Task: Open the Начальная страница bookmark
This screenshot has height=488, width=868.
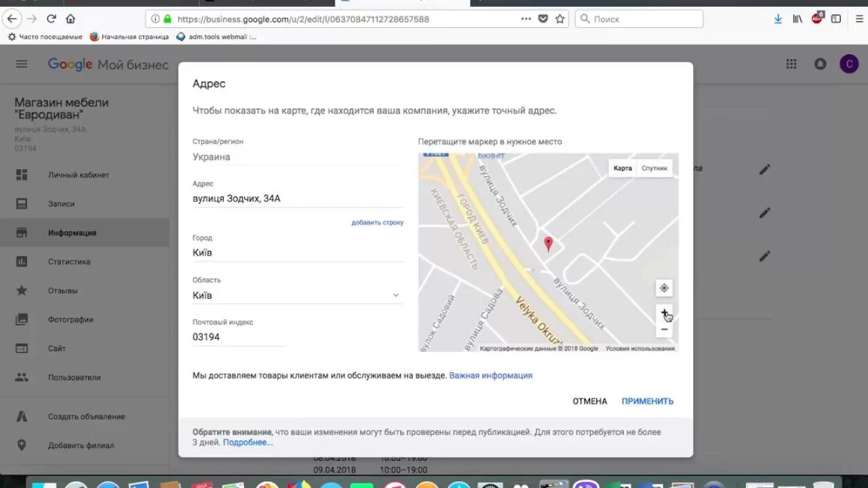Action: 130,37
